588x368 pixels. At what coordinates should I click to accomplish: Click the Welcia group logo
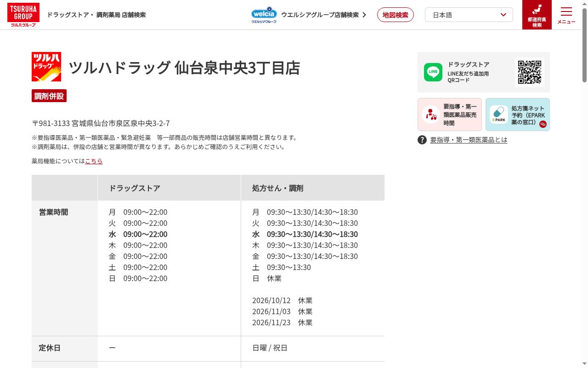(264, 15)
